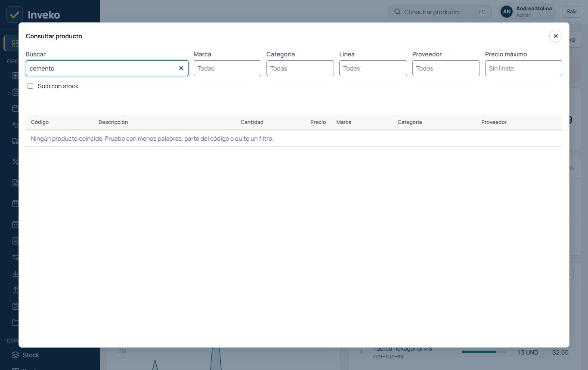Click the 13 UND quantity on the dashboard
Image resolution: width=588 pixels, height=370 pixels.
[x=528, y=352]
